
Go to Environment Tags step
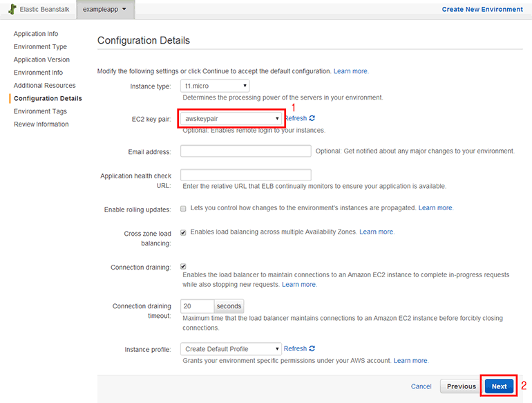[40, 111]
